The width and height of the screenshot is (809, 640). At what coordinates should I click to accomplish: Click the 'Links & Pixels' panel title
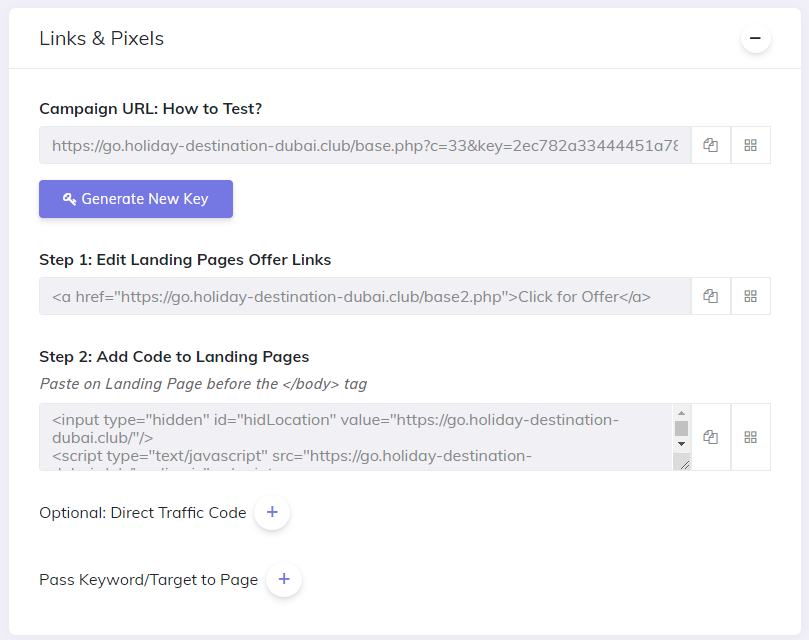coord(102,39)
